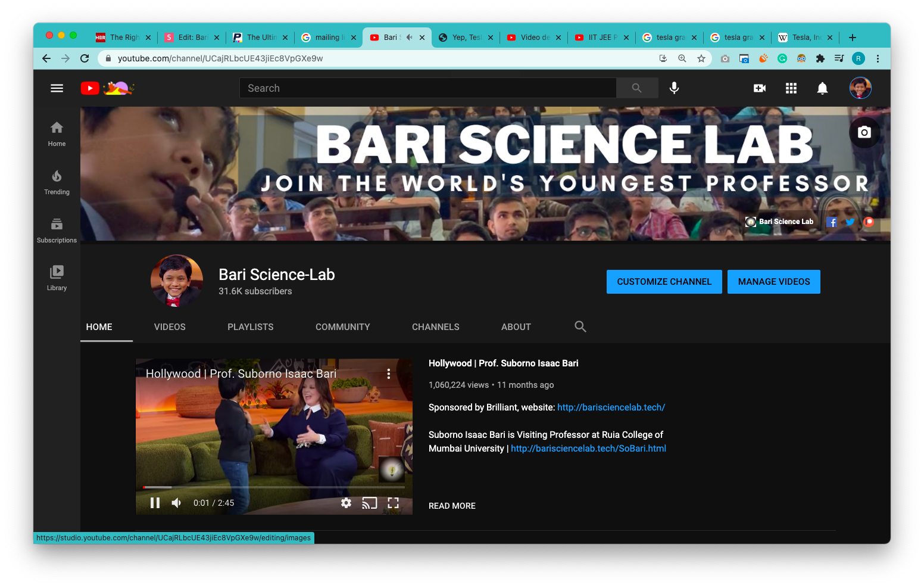
Task: Cast the video to a device
Action: click(x=370, y=503)
